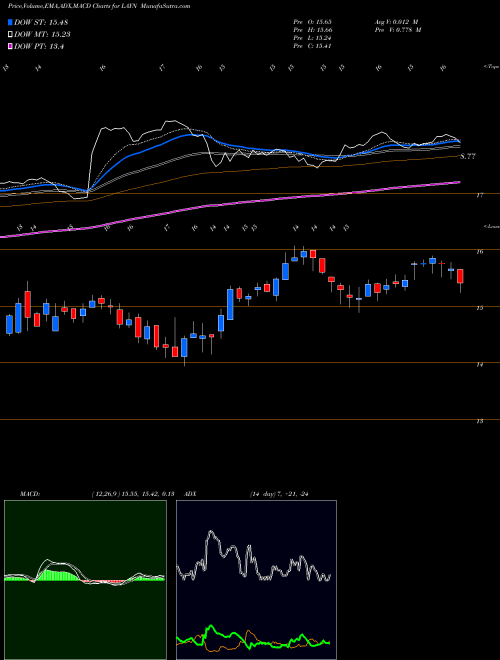Click the 'ADX' panel heading
500x660 pixels.
[190, 494]
